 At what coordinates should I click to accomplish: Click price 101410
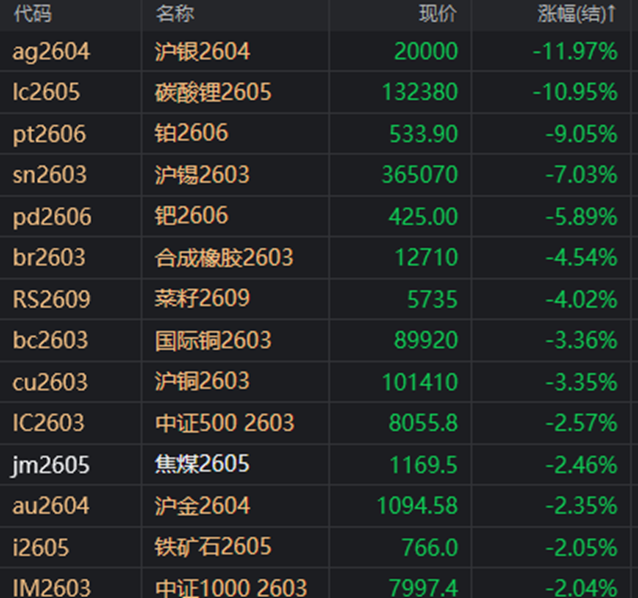420,382
